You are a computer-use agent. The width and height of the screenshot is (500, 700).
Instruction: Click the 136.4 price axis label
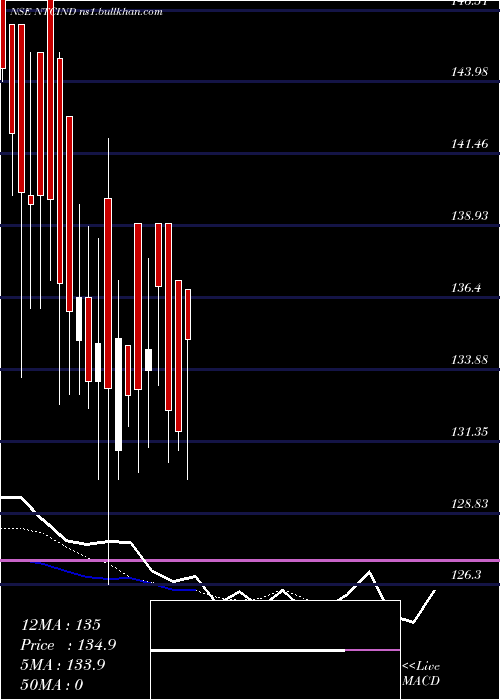pyautogui.click(x=466, y=288)
